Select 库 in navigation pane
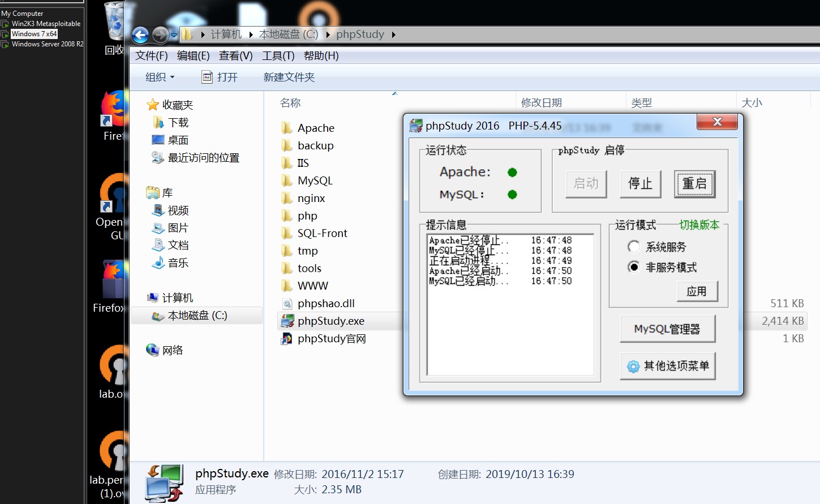This screenshot has height=504, width=820. [x=160, y=192]
